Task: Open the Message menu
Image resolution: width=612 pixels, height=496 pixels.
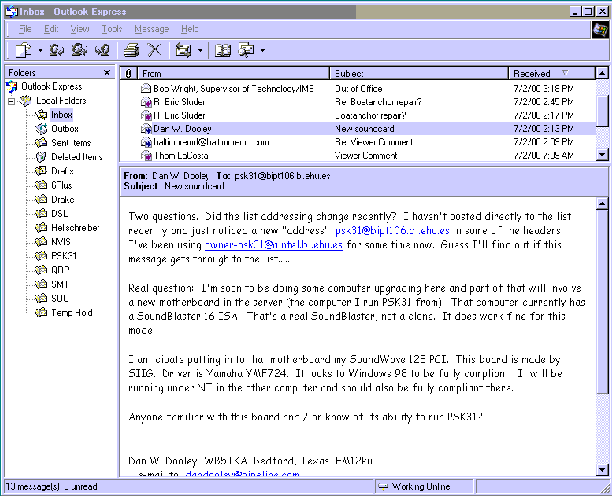Action: [x=151, y=29]
